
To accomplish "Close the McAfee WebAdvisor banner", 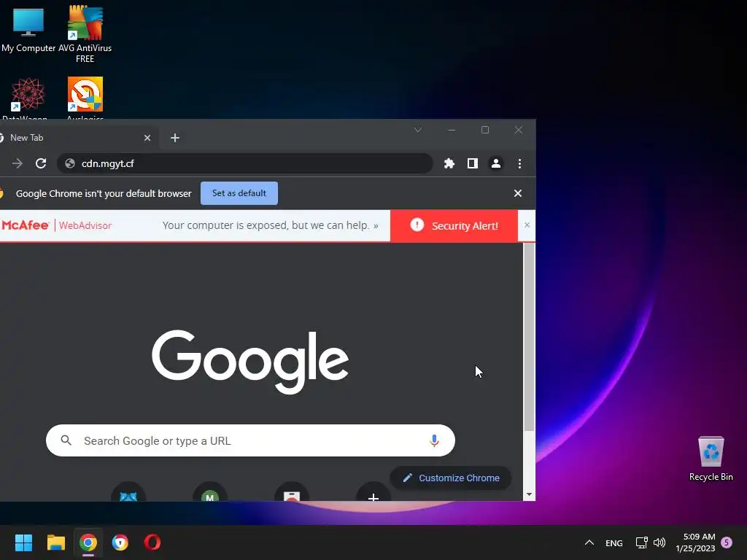I will [x=527, y=225].
